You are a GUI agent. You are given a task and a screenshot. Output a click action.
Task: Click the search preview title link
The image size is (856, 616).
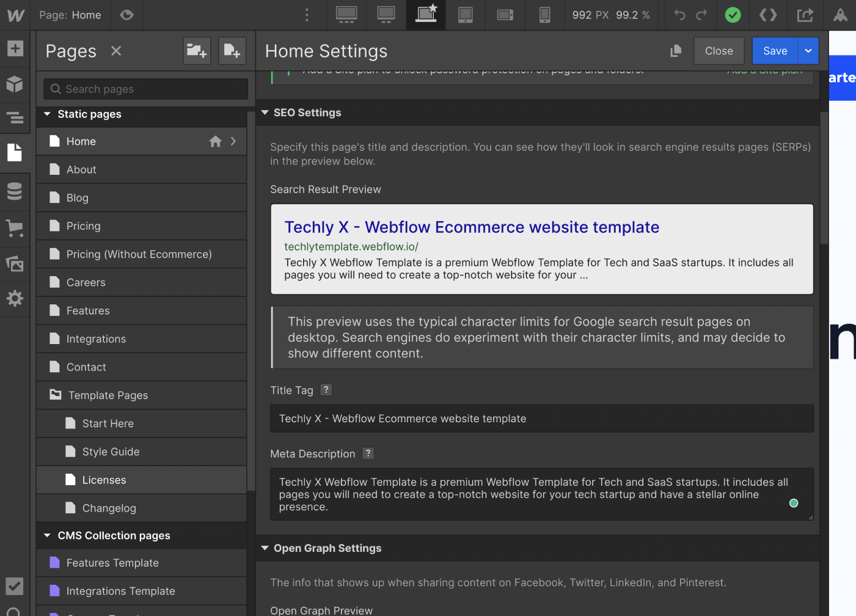[x=472, y=227]
